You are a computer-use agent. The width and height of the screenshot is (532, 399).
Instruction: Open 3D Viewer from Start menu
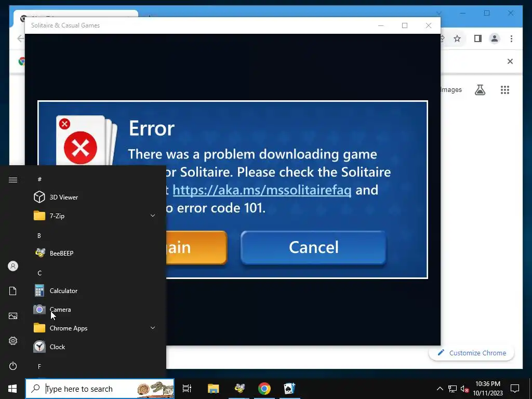pyautogui.click(x=96, y=197)
